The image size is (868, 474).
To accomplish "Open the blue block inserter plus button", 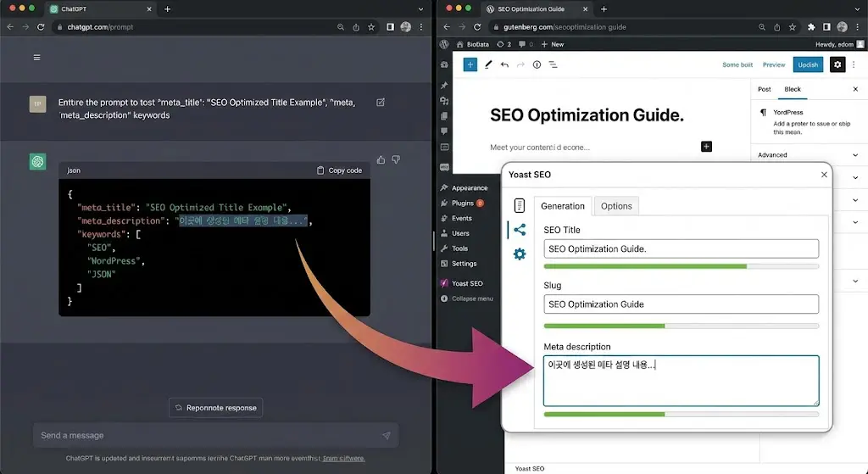I will click(x=470, y=64).
